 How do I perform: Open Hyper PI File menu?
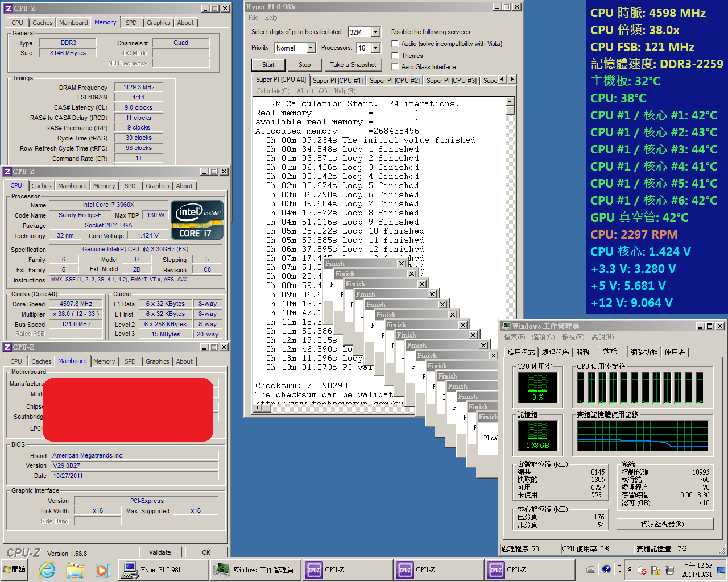[253, 18]
